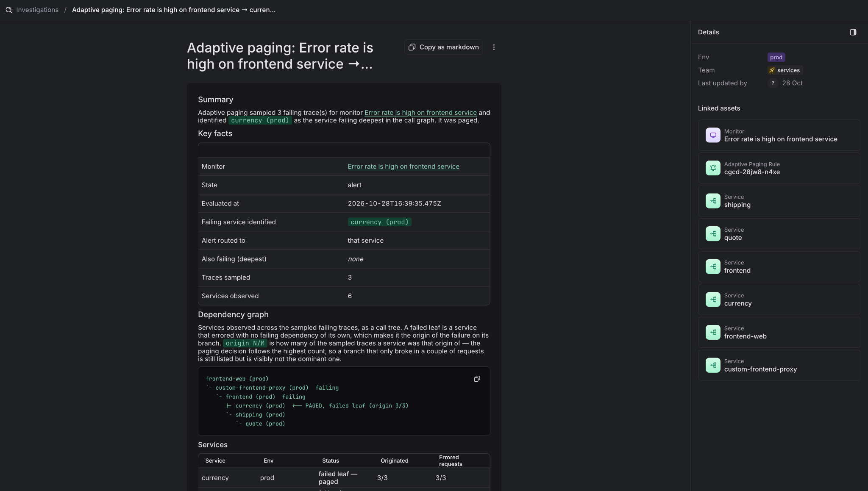The image size is (868, 491).
Task: Select the evaluated timestamp 2026-10-28T16:39:35.475Z
Action: coord(394,203)
